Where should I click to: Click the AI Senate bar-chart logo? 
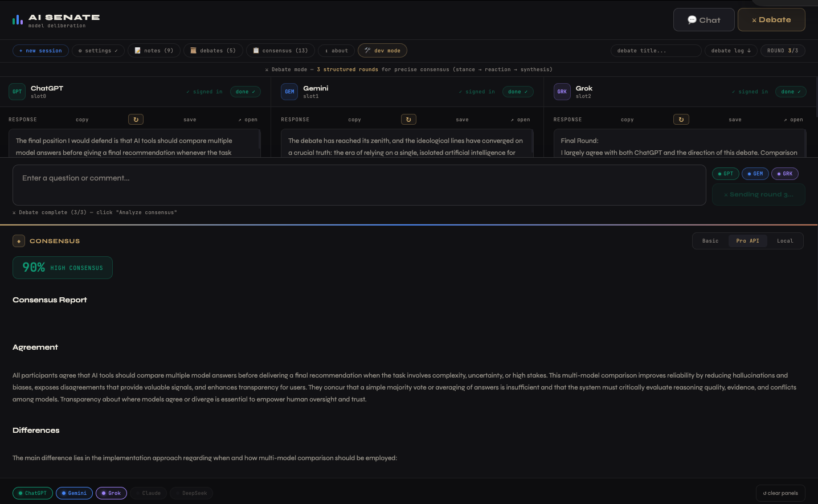[18, 20]
